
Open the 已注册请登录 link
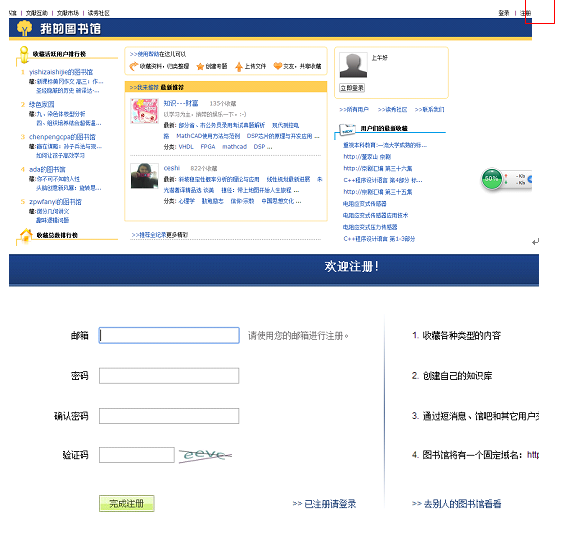click(324, 504)
